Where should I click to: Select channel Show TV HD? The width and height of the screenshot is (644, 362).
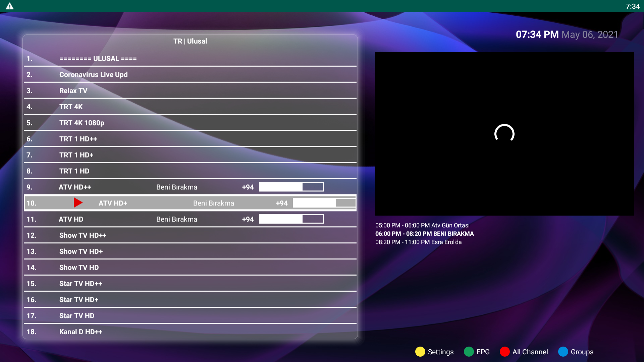190,267
